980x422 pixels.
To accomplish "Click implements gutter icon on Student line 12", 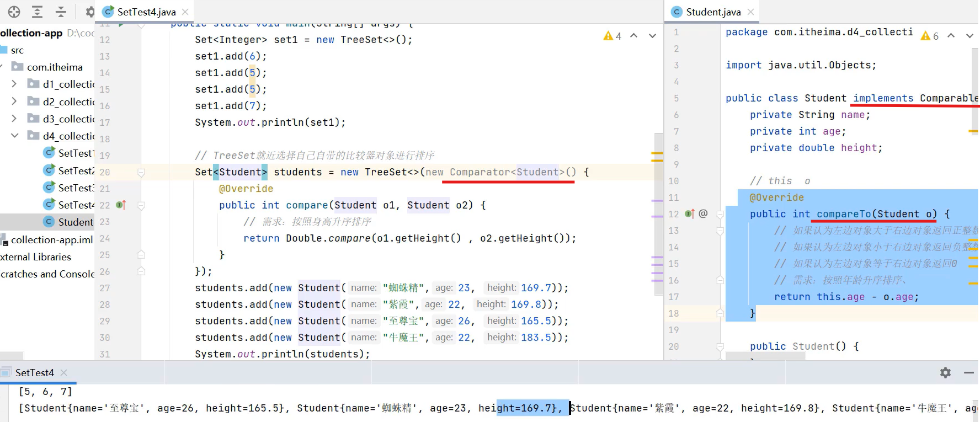I will click(690, 214).
